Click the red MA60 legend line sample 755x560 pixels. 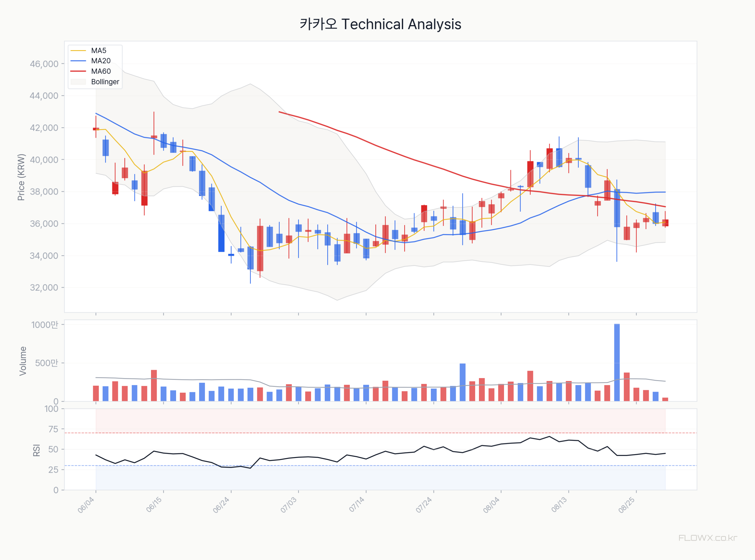tap(78, 72)
